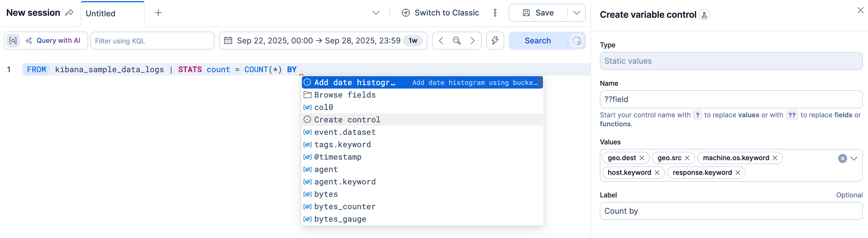The image size is (868, 238).
Task: Click the floppy disk Save icon
Action: click(526, 13)
